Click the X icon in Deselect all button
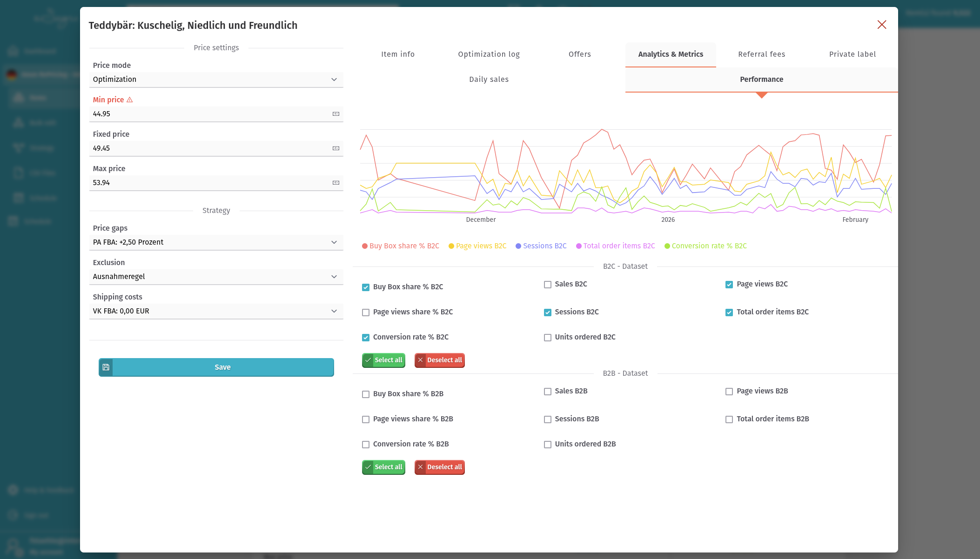The height and width of the screenshot is (559, 980). point(420,360)
